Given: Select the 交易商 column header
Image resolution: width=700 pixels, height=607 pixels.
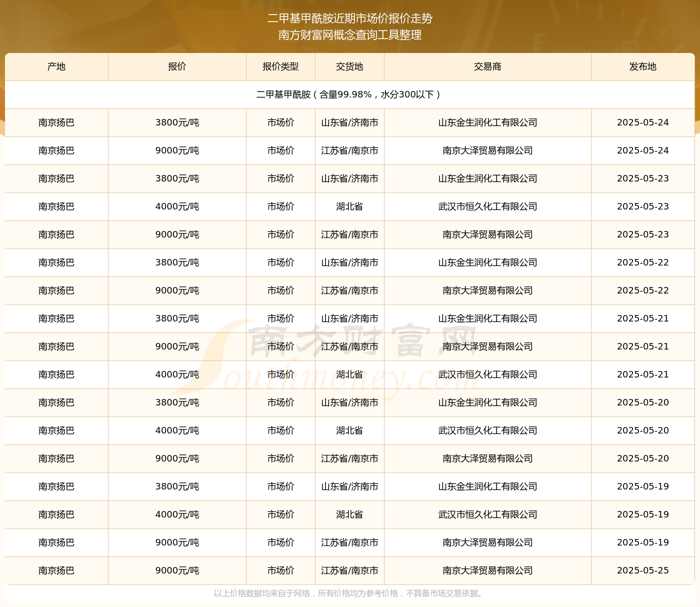Looking at the screenshot, I should 487,66.
